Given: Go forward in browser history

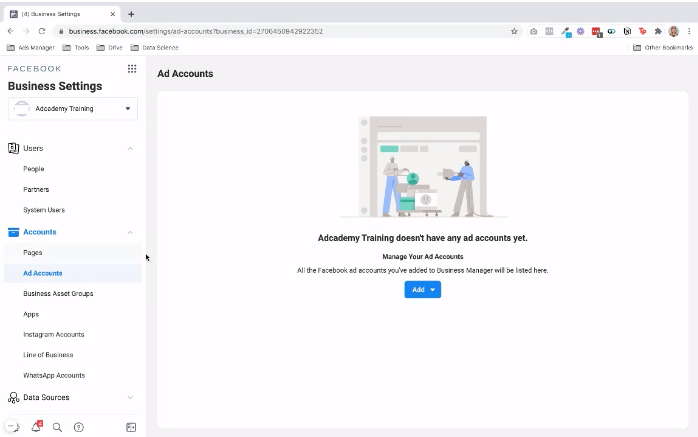Looking at the screenshot, I should pyautogui.click(x=26, y=31).
